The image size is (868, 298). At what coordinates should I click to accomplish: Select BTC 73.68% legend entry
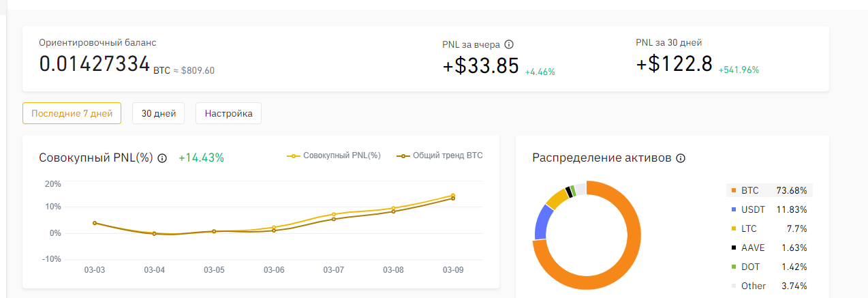click(x=769, y=190)
